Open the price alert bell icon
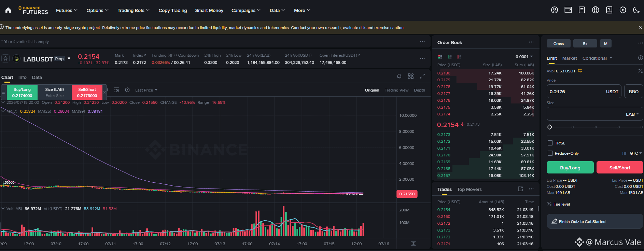 pos(399,76)
